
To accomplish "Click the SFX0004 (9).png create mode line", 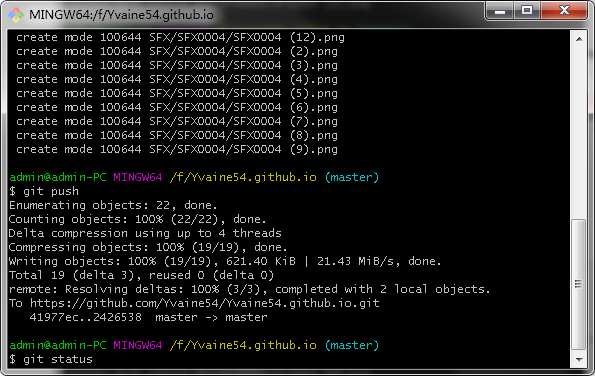I will 177,149.
